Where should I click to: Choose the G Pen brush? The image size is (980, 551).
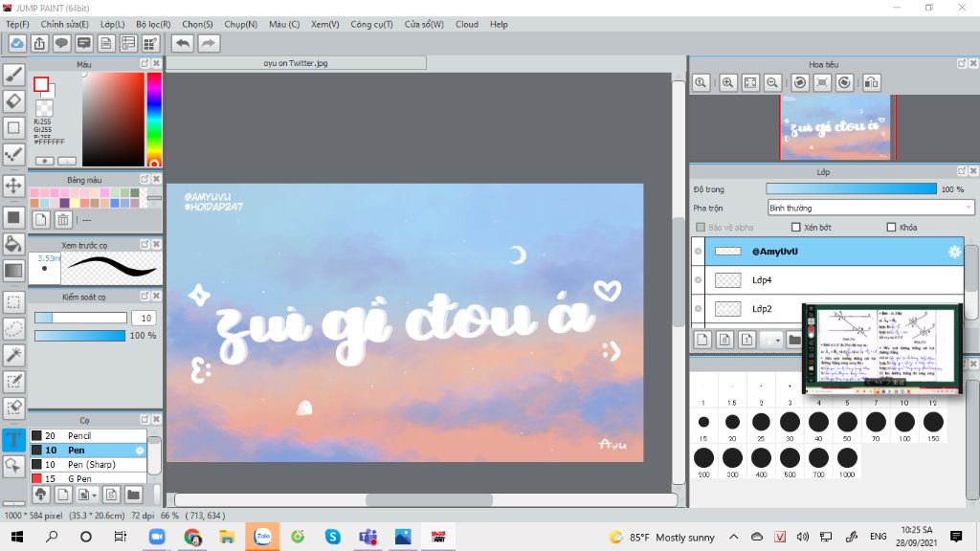[x=79, y=478]
